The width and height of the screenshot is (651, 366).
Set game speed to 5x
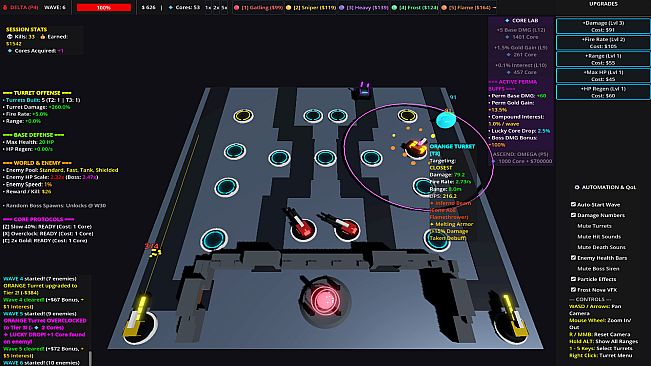[224, 7]
